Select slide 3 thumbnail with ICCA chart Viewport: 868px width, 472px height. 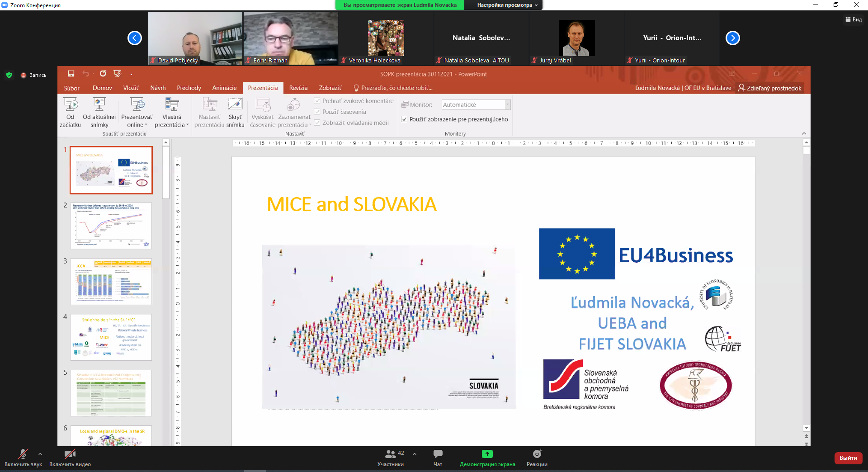pyautogui.click(x=111, y=281)
